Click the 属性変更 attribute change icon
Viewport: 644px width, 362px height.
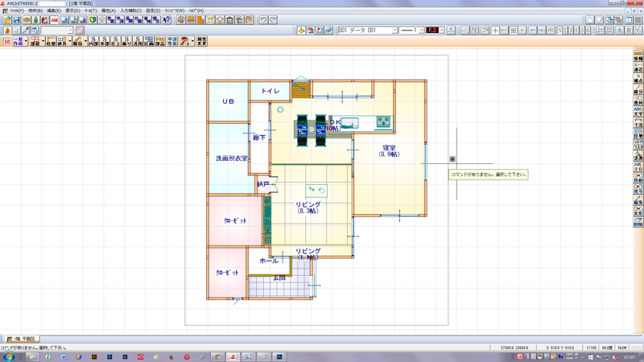pyautogui.click(x=201, y=40)
